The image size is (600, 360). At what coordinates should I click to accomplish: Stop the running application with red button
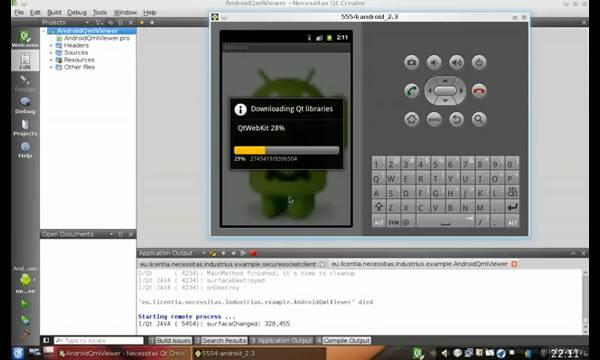[x=253, y=253]
